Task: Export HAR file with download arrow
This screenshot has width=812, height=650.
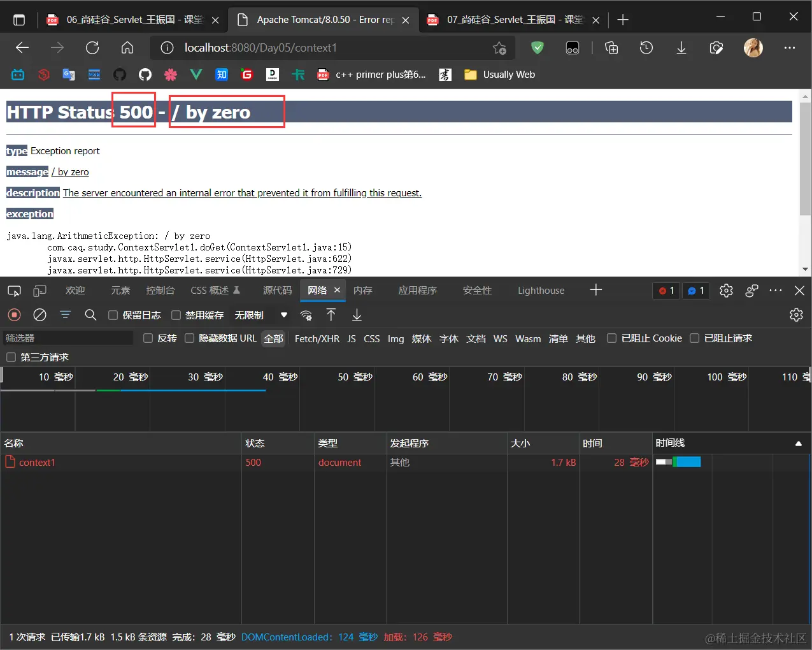Action: 357,315
